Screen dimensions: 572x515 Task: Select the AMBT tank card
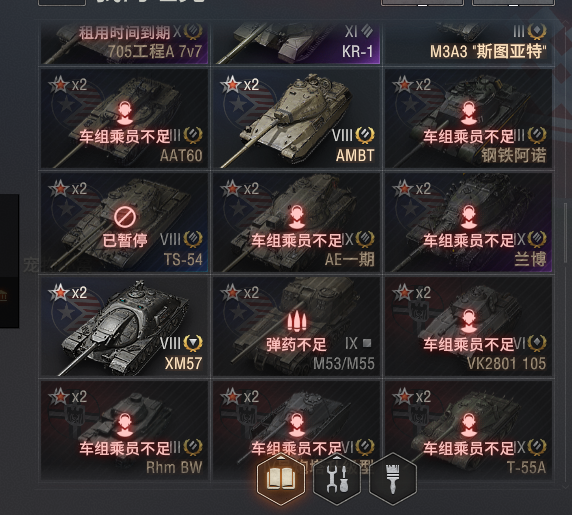click(x=297, y=119)
